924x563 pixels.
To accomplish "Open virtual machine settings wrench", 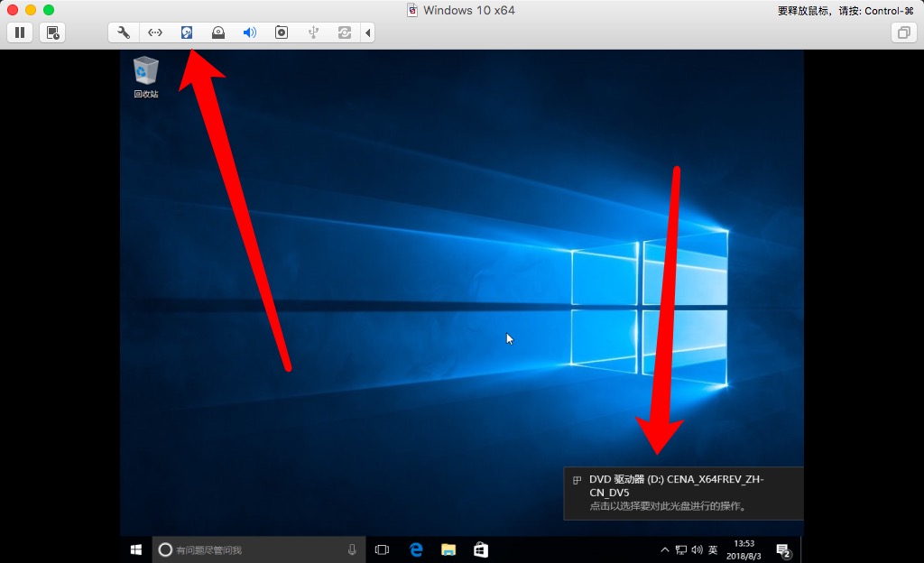I will (124, 32).
